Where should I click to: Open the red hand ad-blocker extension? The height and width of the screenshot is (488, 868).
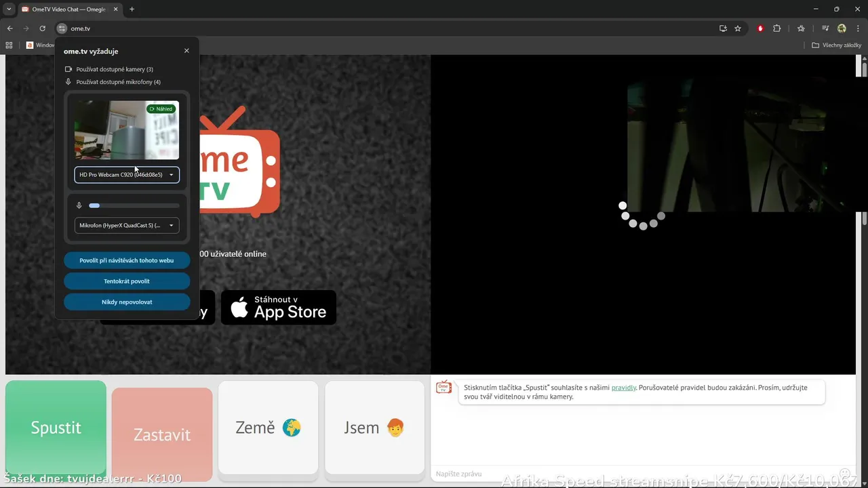pyautogui.click(x=760, y=28)
